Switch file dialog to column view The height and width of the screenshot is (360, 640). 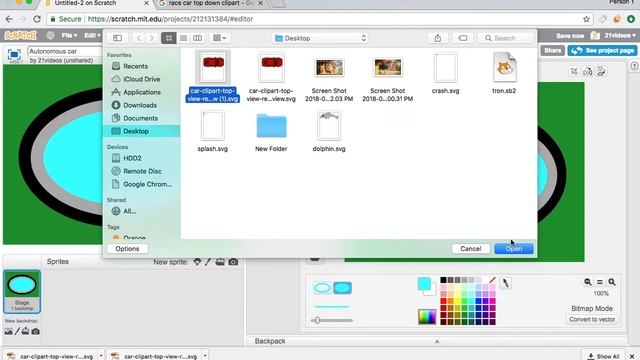pyautogui.click(x=198, y=38)
